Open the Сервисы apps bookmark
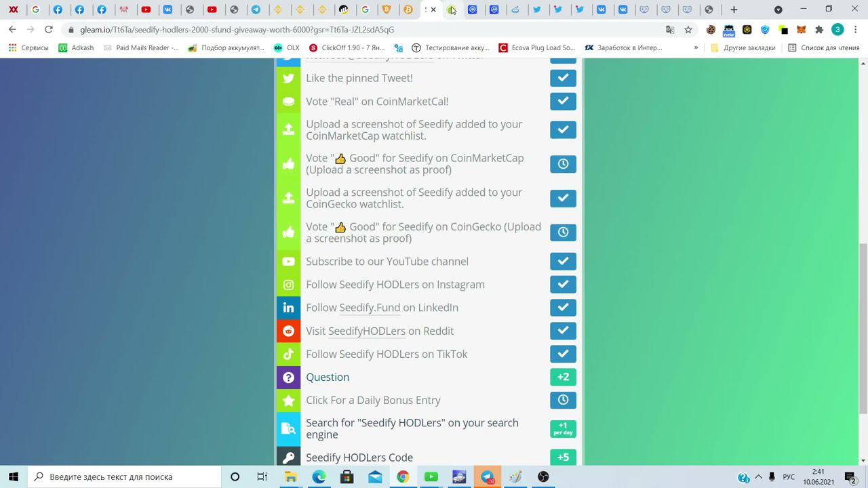Screen dimensions: 868x488 click(x=28, y=48)
